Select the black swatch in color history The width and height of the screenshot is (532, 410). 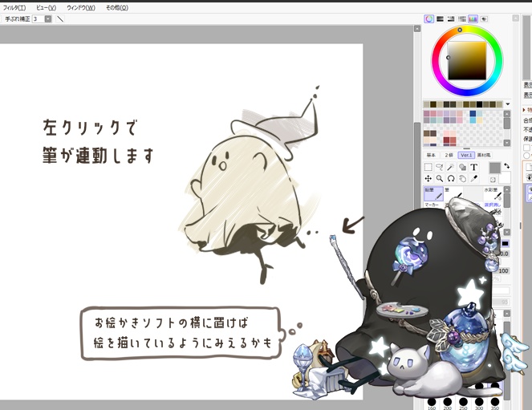(x=479, y=104)
